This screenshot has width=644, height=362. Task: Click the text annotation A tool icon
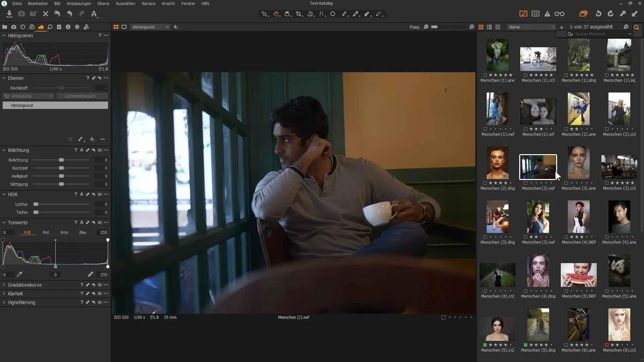pyautogui.click(x=94, y=14)
